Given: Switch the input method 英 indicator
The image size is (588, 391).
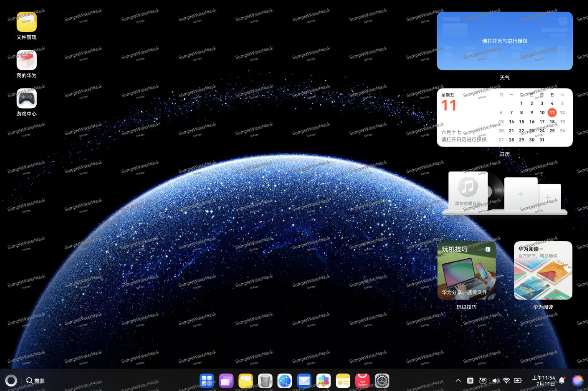Looking at the screenshot, I should click(x=470, y=381).
